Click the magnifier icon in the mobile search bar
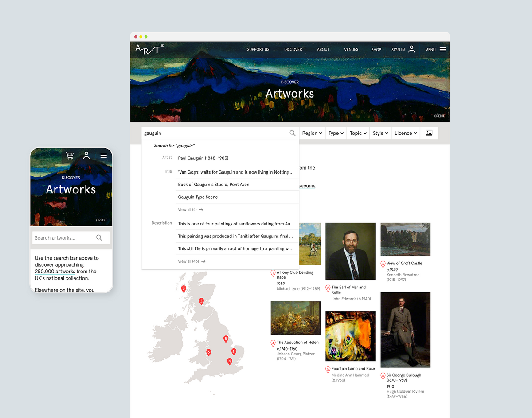 click(99, 238)
